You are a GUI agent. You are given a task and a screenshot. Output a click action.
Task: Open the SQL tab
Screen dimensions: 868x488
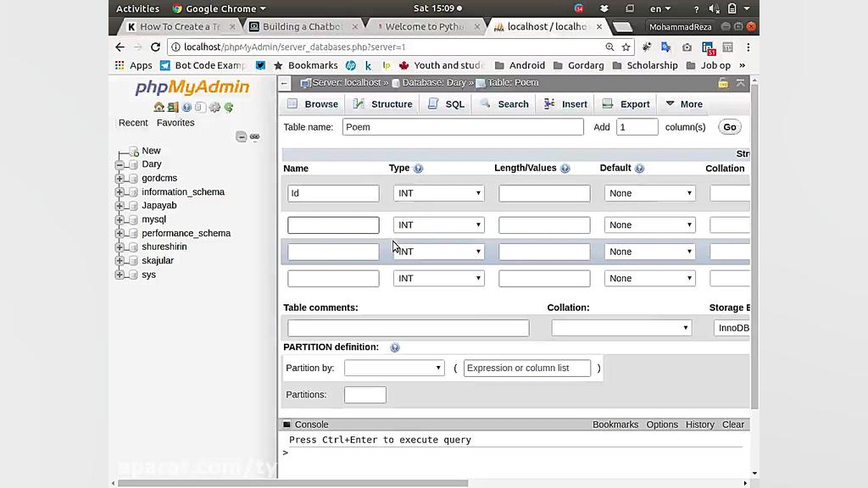tap(446, 104)
